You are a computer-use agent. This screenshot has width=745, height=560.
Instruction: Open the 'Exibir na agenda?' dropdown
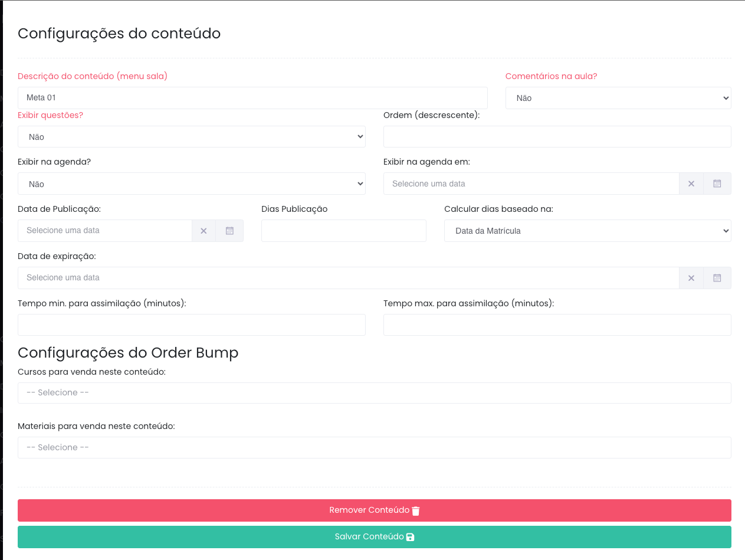pos(191,184)
